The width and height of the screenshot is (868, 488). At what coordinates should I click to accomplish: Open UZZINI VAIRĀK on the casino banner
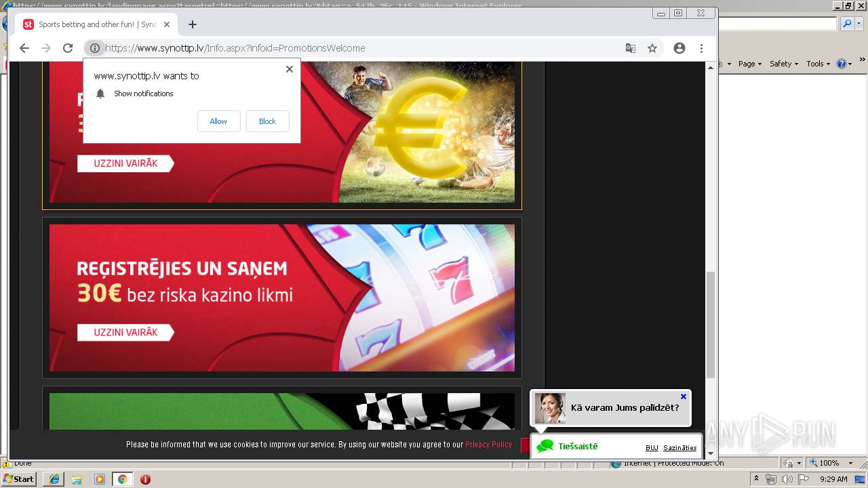[x=125, y=332]
